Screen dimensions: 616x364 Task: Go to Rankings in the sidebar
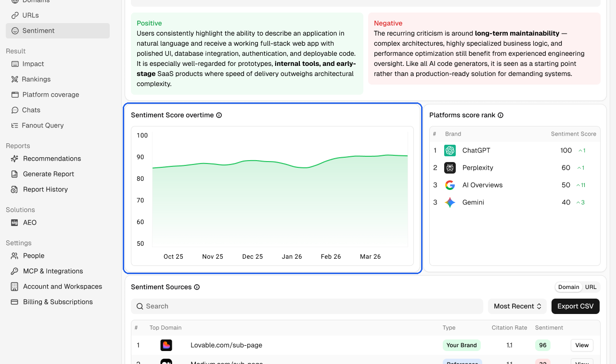pos(58,79)
